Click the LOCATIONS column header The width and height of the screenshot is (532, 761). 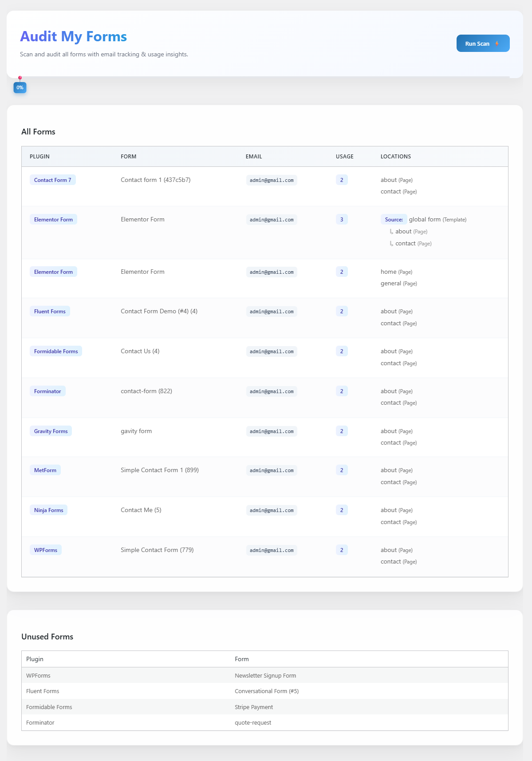tap(396, 157)
